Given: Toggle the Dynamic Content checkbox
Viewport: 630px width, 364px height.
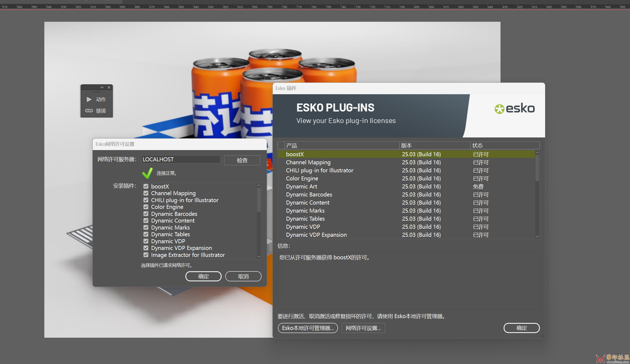Looking at the screenshot, I should pyautogui.click(x=146, y=221).
